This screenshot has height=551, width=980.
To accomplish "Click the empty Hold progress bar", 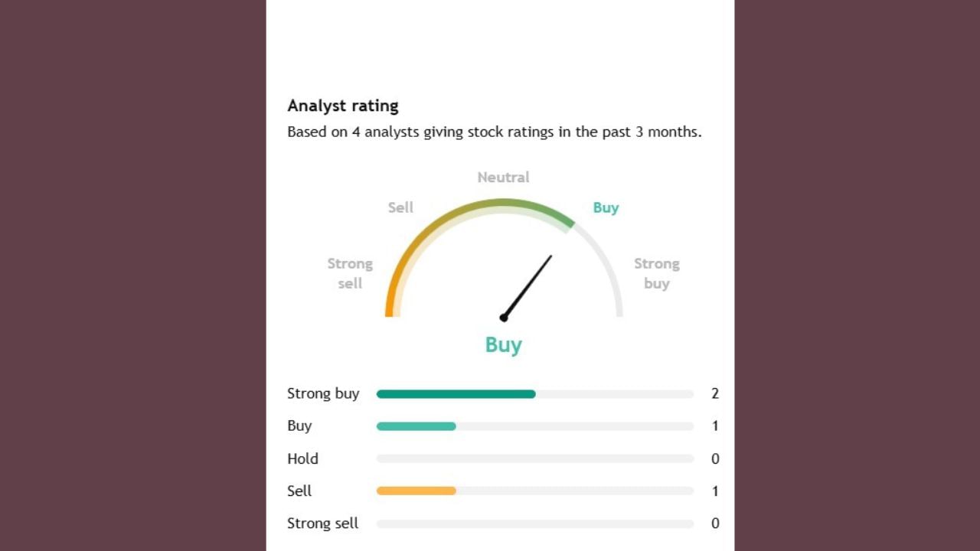I will point(534,459).
